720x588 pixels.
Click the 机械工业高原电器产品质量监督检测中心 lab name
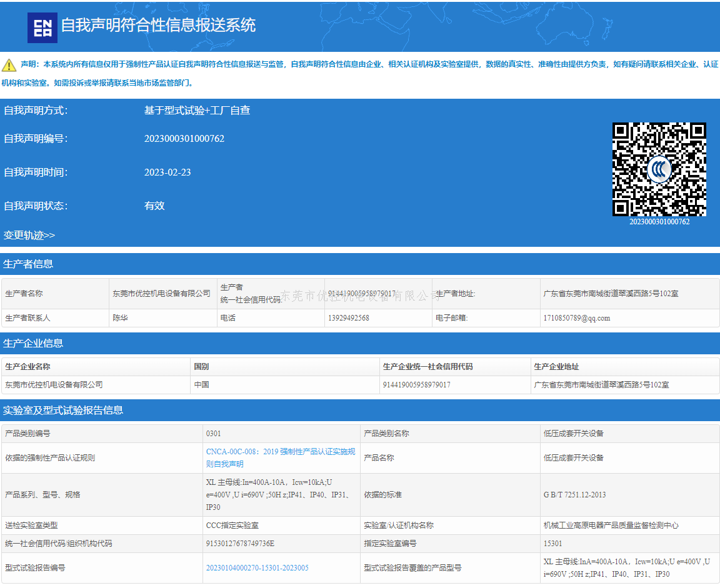pos(611,526)
